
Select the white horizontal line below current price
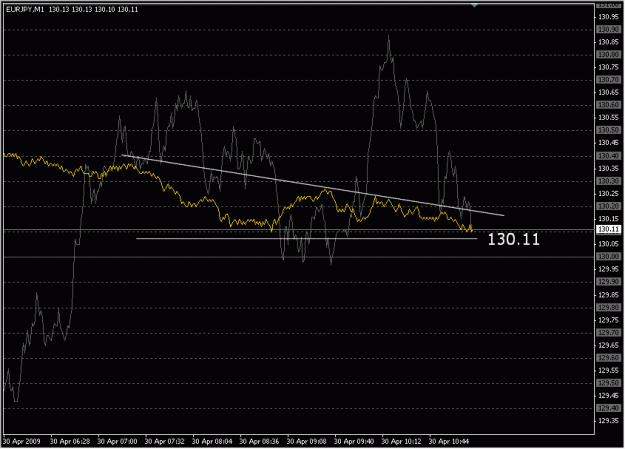(x=307, y=238)
